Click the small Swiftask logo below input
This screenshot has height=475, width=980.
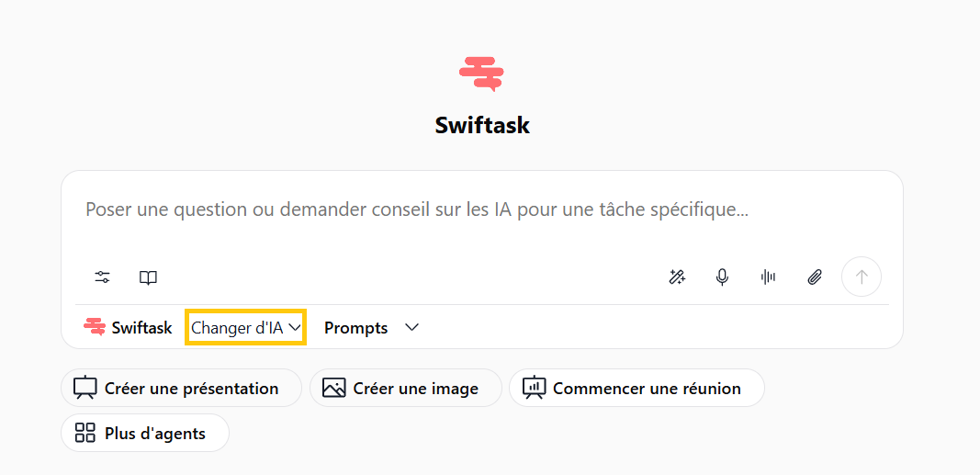click(x=95, y=327)
